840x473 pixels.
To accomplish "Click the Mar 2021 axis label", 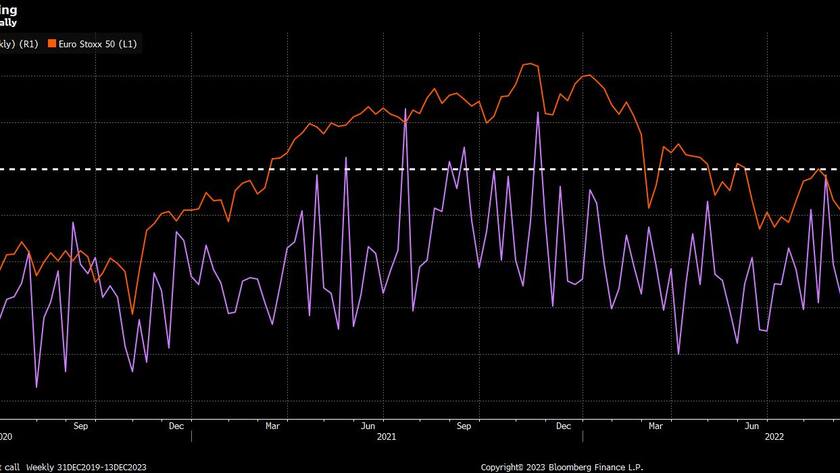I will click(272, 426).
